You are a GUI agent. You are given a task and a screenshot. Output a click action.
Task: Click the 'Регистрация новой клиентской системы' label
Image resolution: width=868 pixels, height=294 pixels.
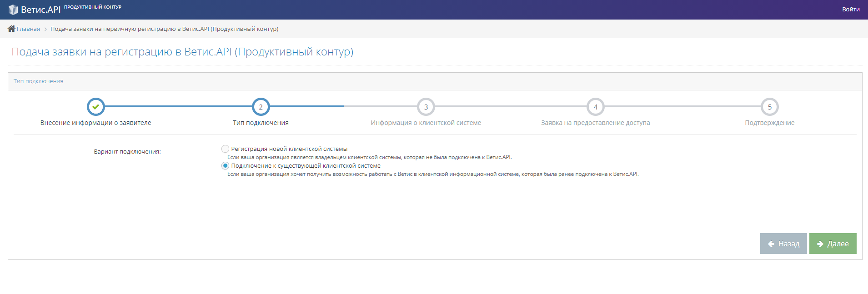point(289,149)
